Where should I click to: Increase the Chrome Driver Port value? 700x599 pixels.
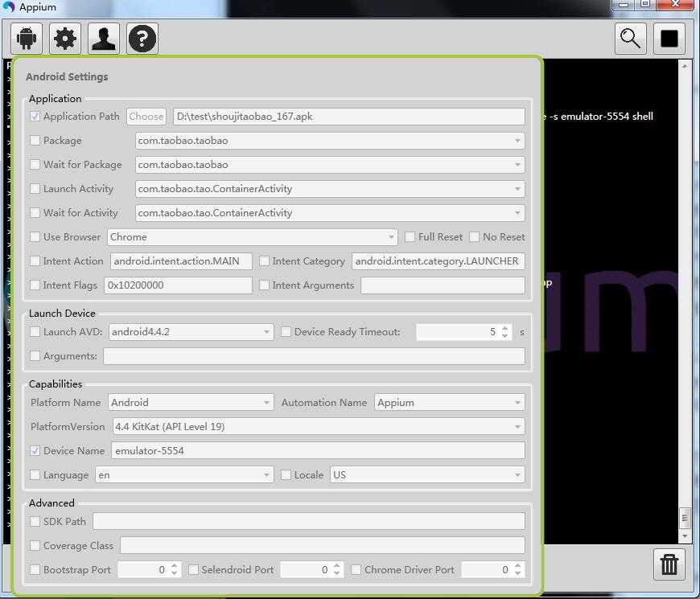tap(518, 566)
